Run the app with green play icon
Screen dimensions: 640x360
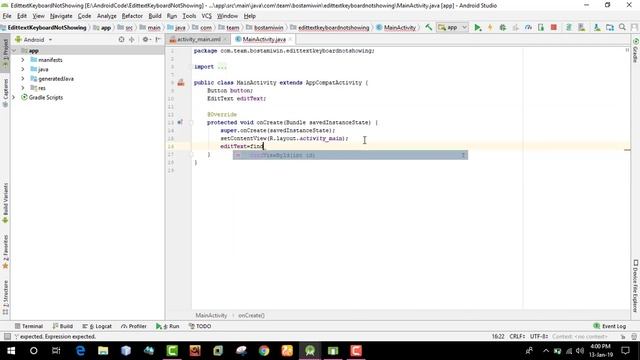[477, 27]
